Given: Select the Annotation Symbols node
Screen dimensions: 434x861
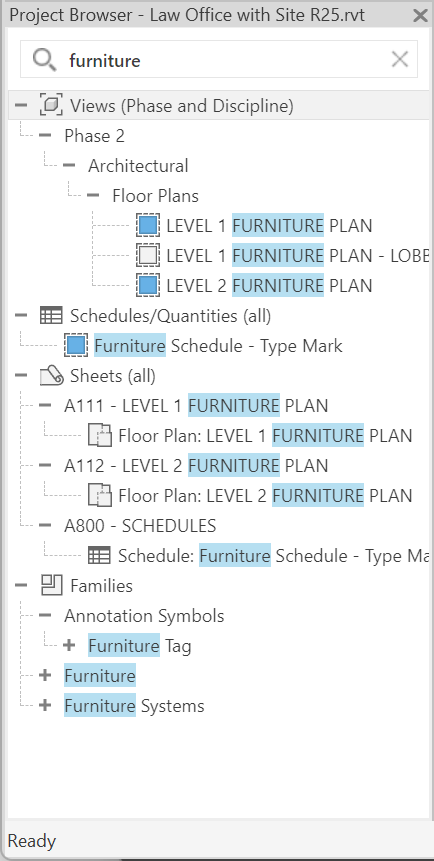Looking at the screenshot, I should point(144,616).
